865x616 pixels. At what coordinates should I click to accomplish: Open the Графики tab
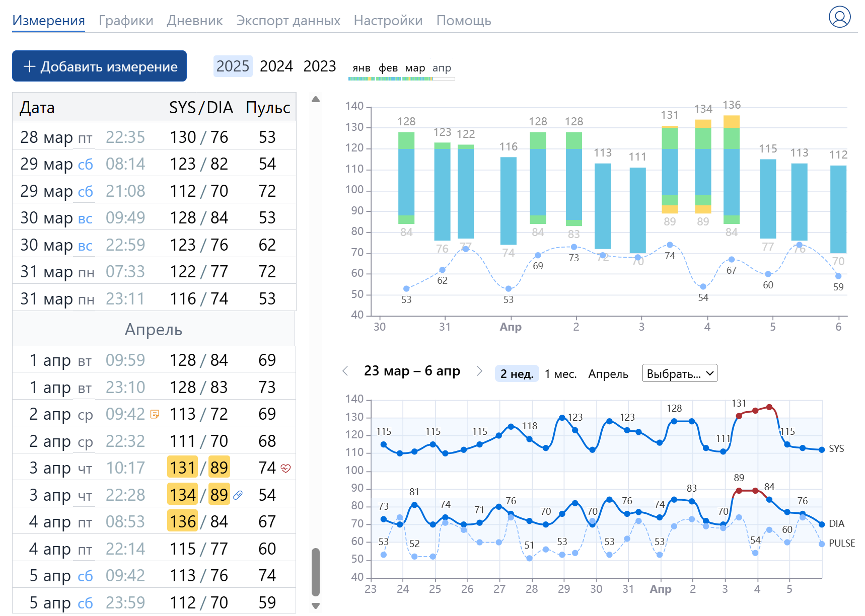126,21
